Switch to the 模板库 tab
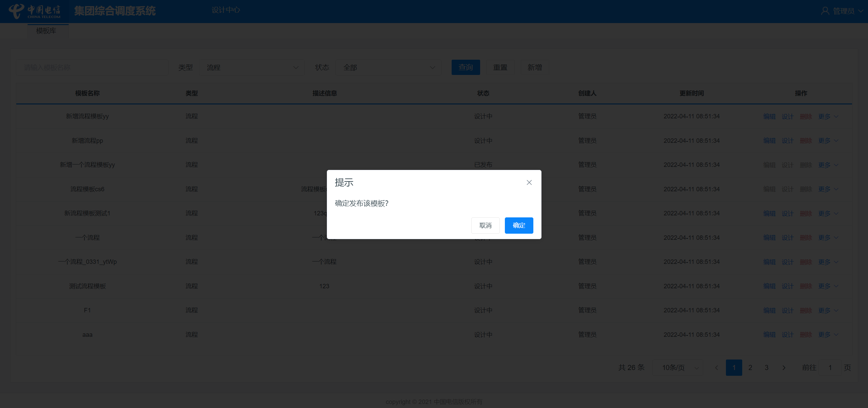The image size is (868, 408). tap(46, 31)
